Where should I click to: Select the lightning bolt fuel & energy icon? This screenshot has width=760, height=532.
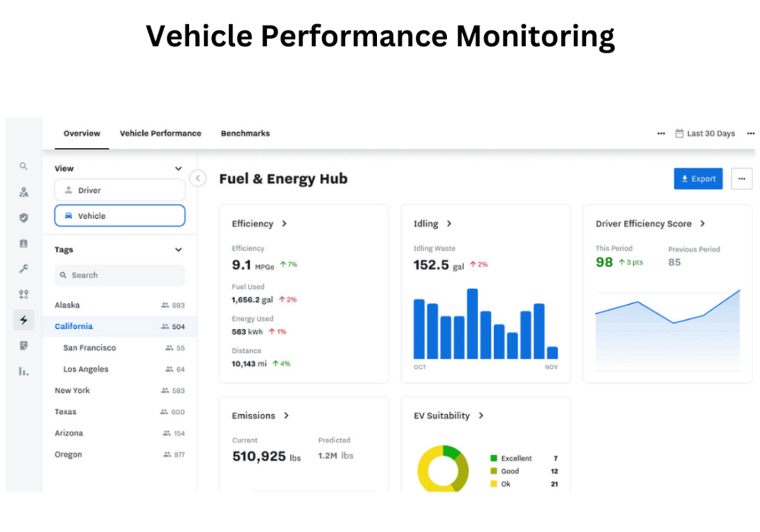[x=24, y=320]
